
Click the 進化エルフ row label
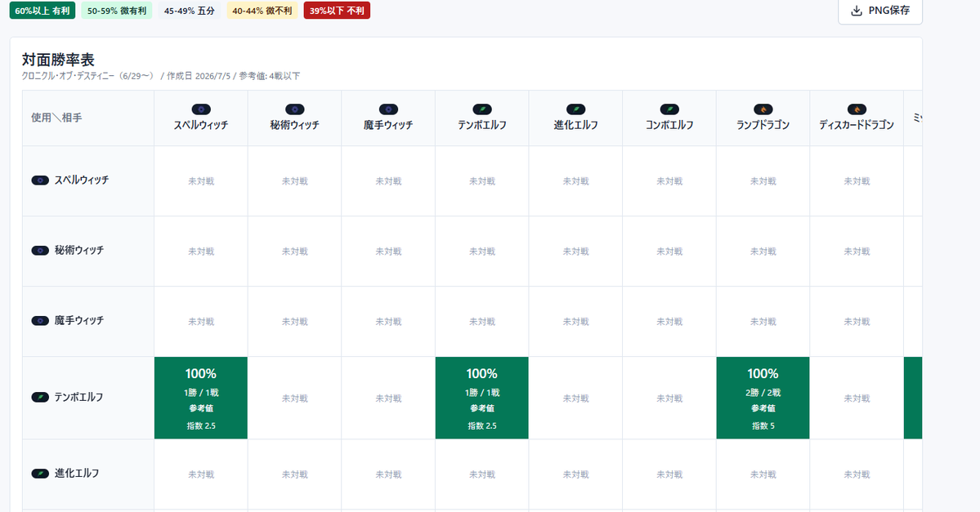77,474
